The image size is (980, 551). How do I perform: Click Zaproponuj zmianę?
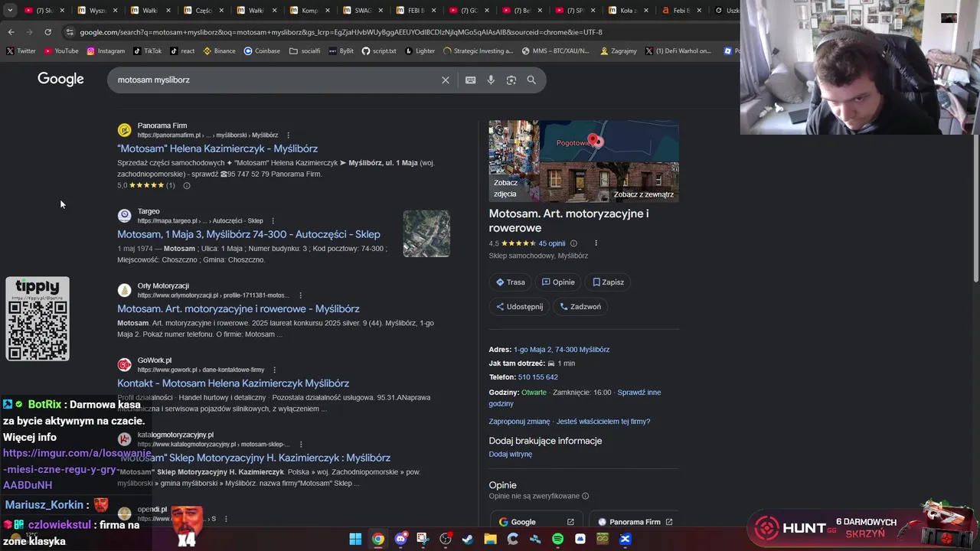tap(519, 422)
